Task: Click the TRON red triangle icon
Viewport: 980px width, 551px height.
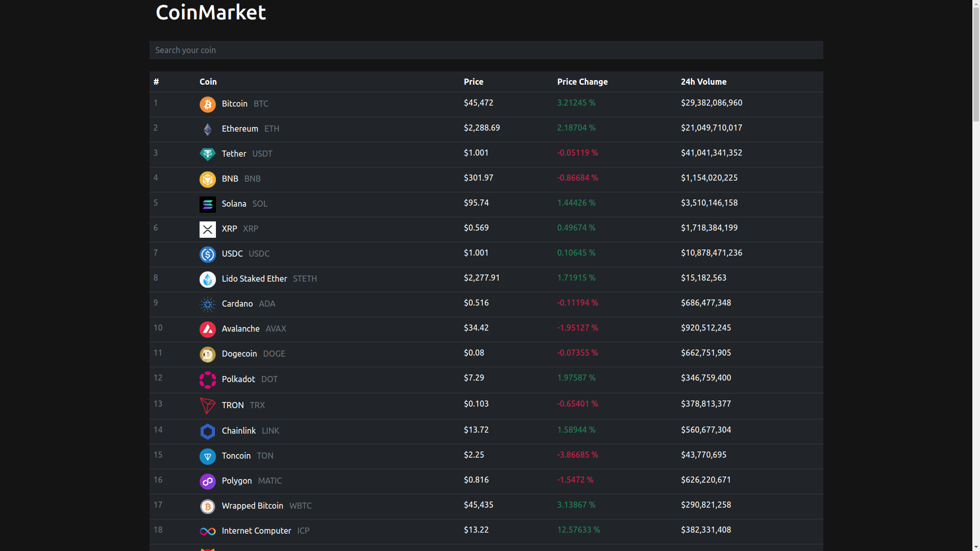Action: [207, 406]
